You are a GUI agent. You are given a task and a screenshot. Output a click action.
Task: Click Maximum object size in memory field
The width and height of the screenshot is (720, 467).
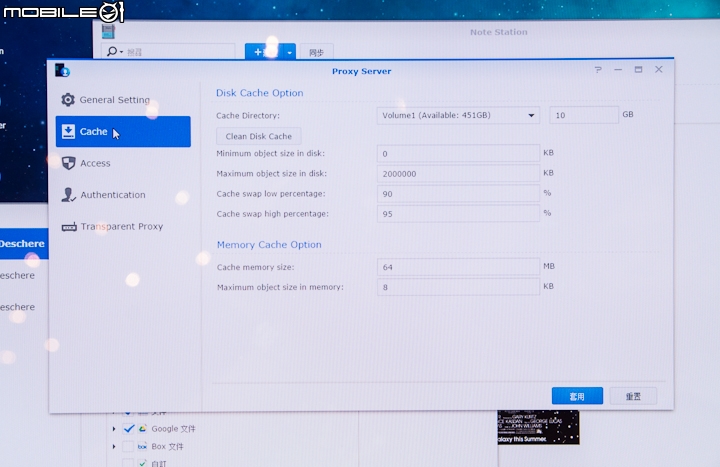[x=458, y=287]
